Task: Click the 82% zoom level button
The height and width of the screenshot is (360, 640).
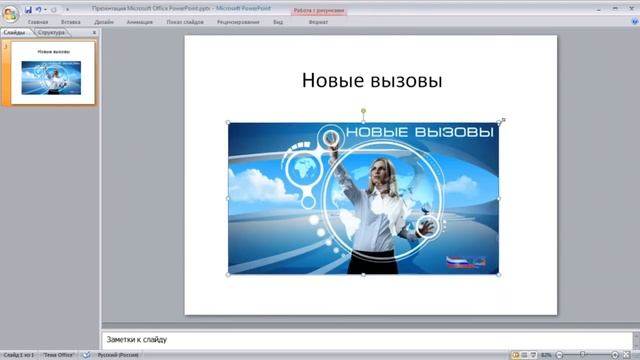Action: tap(546, 355)
